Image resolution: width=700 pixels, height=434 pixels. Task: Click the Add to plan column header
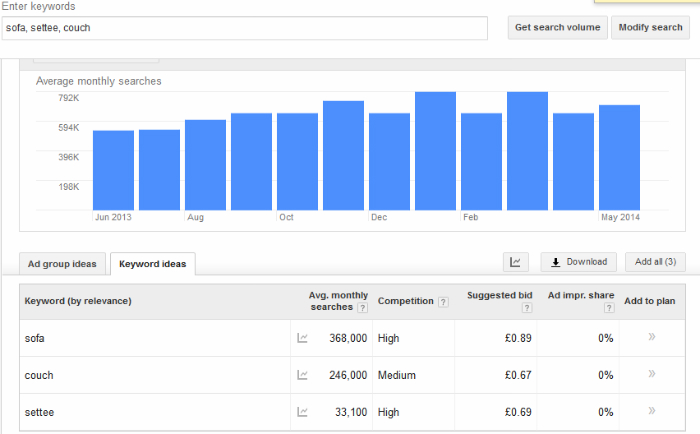coord(650,301)
